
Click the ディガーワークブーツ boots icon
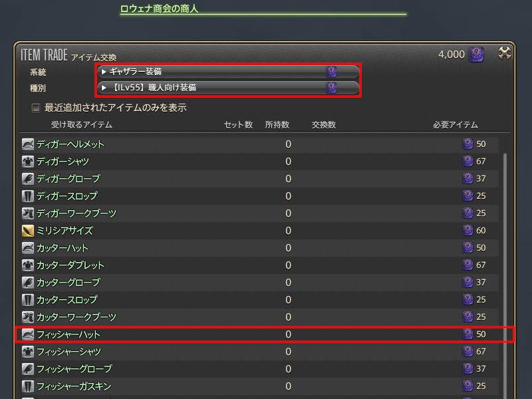tap(28, 213)
